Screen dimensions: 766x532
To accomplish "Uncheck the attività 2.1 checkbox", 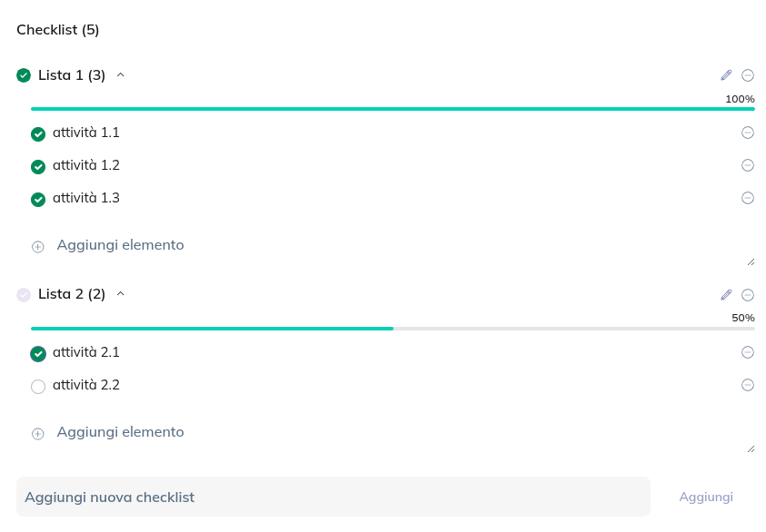I will 38,354.
